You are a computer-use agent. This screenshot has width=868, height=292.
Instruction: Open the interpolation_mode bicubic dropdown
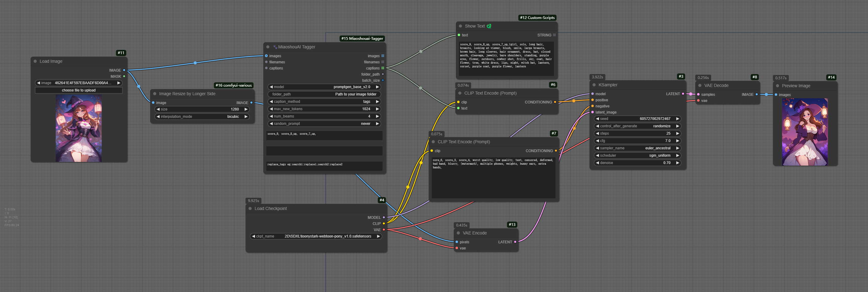point(202,117)
